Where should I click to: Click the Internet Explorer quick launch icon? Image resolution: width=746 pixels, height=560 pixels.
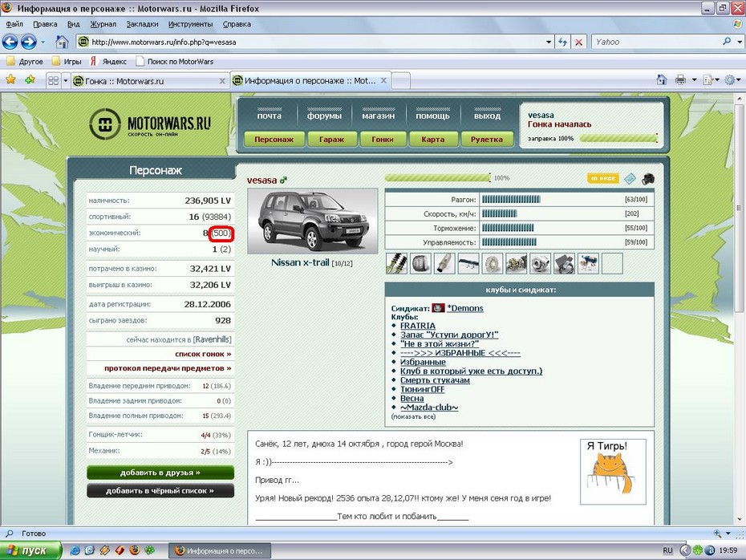(x=75, y=550)
